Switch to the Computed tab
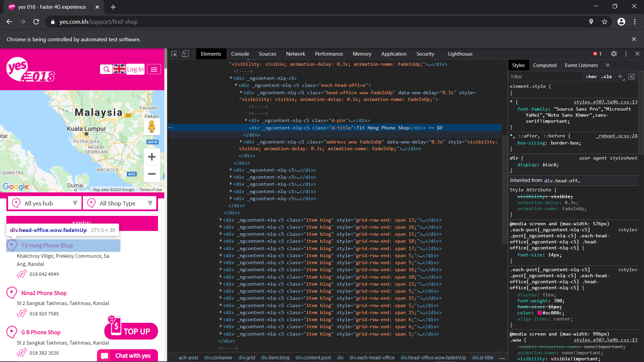The width and height of the screenshot is (644, 362). tap(544, 65)
